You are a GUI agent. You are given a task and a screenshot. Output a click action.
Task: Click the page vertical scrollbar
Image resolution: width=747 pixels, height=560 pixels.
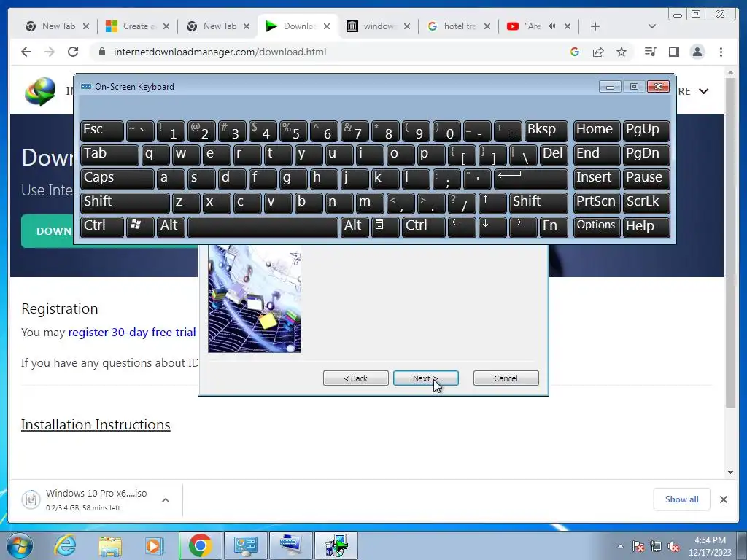(x=730, y=244)
